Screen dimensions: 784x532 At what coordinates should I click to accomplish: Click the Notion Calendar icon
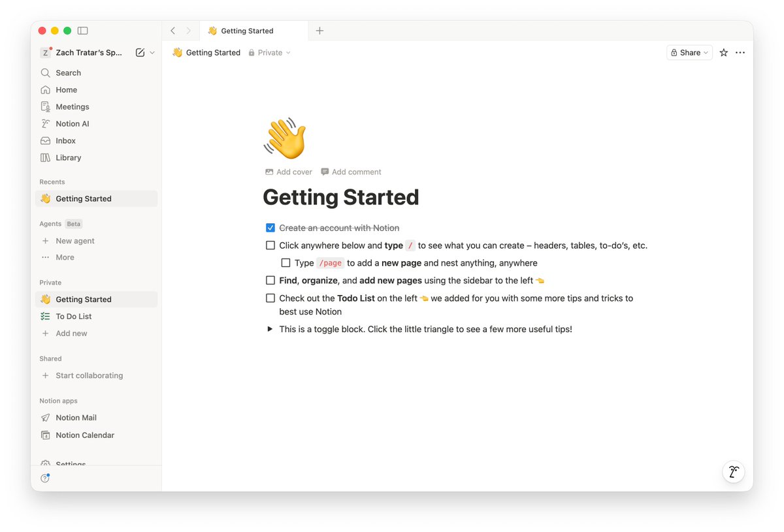(45, 435)
